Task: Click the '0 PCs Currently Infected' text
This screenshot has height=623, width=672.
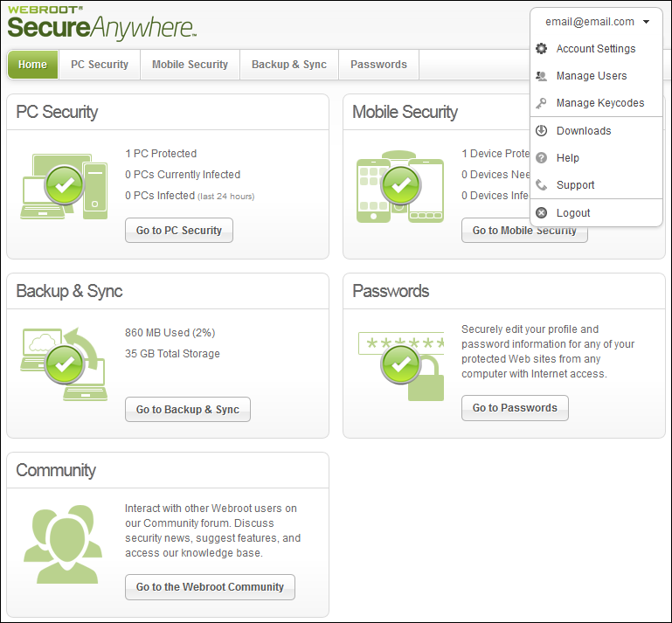Action: (x=183, y=175)
